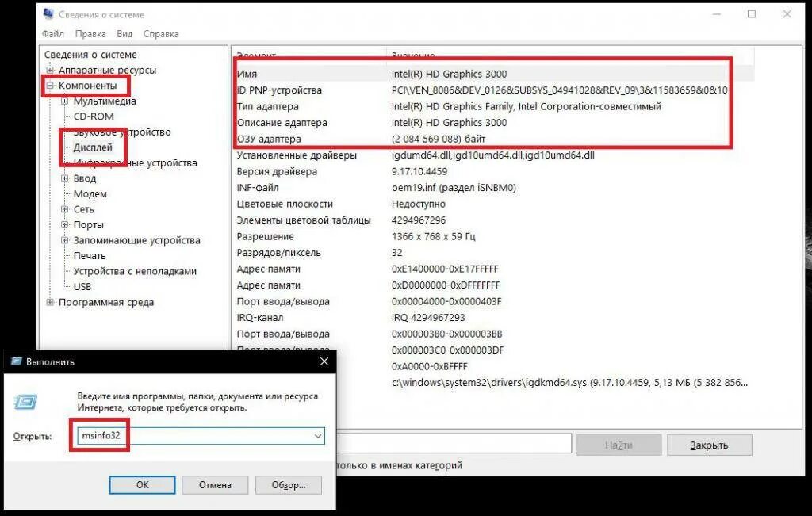Click the Открыть input field with msinfo32

pyautogui.click(x=201, y=436)
